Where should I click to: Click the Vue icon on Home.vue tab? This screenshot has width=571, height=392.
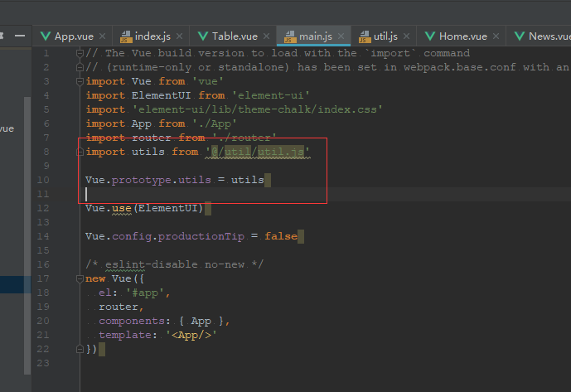click(430, 36)
